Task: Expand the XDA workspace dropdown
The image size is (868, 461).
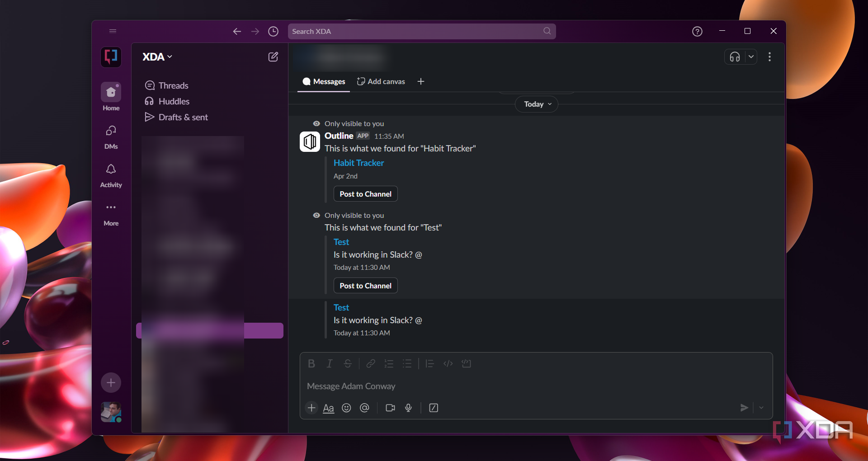Action: 157,57
